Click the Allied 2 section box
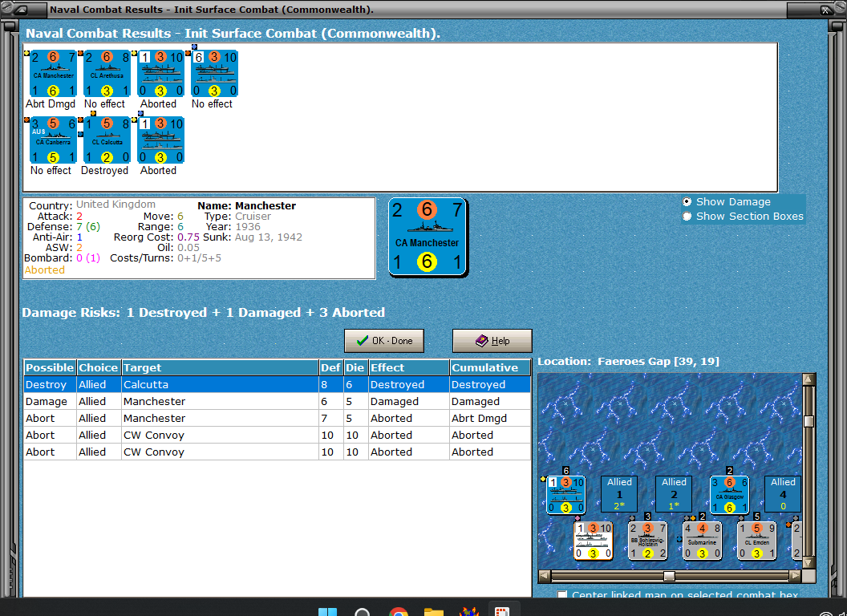 674,494
